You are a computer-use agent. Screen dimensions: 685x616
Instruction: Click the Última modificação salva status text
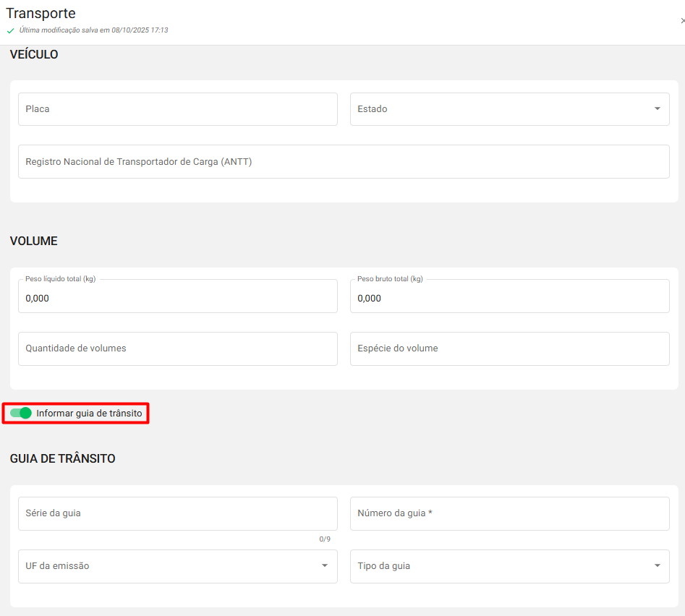pyautogui.click(x=93, y=30)
